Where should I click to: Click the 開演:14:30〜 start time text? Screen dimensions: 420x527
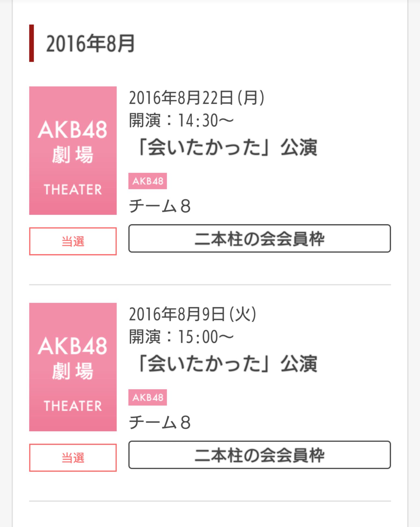tap(181, 120)
